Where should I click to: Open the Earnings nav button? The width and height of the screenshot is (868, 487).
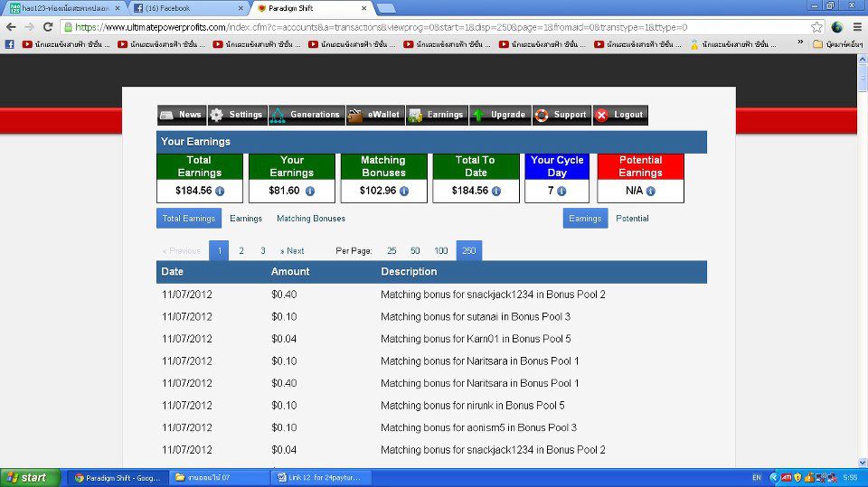coord(437,115)
